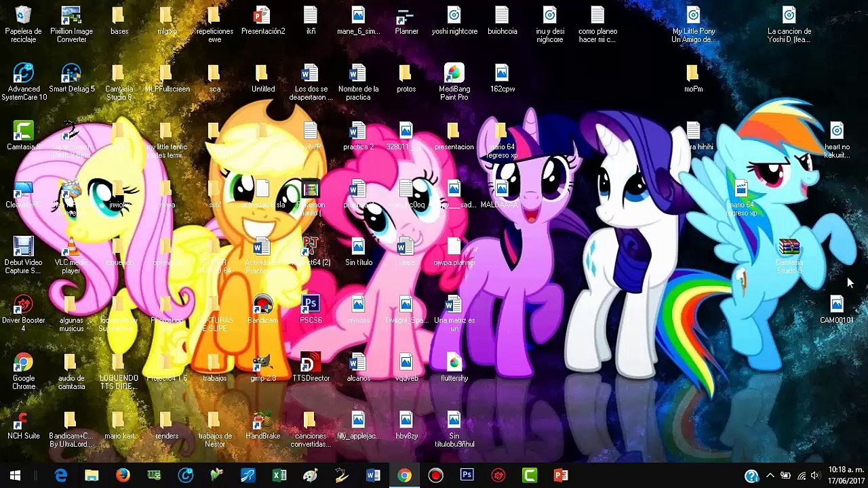This screenshot has height=488, width=868.
Task: Open File Explorer from taskbar
Action: (x=92, y=475)
